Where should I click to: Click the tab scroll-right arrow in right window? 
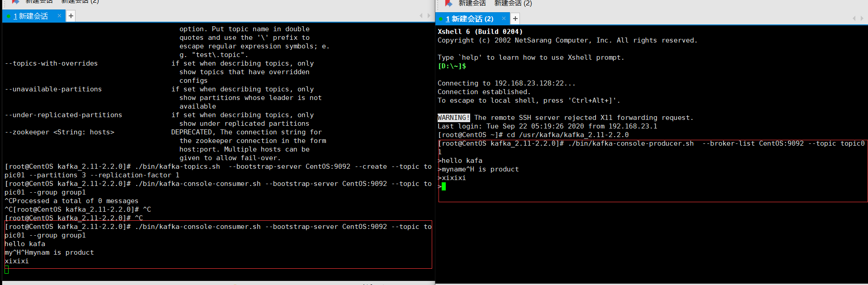[x=862, y=19]
